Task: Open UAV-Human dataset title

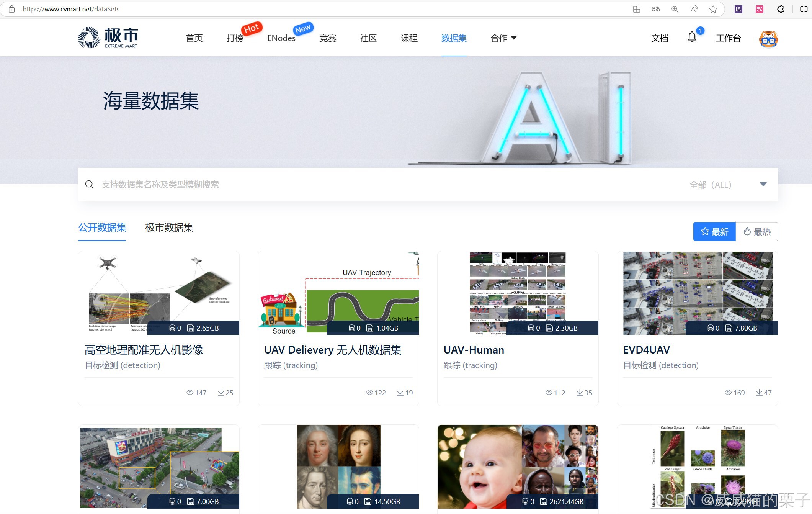Action: (474, 350)
